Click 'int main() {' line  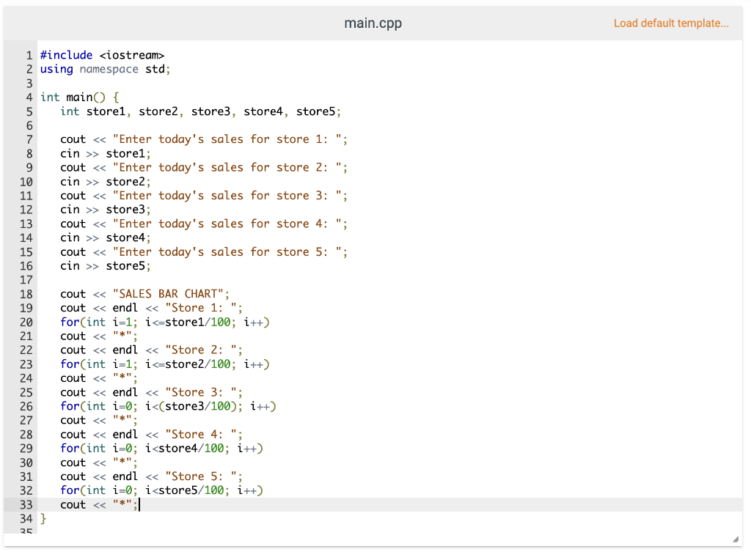[x=79, y=97]
